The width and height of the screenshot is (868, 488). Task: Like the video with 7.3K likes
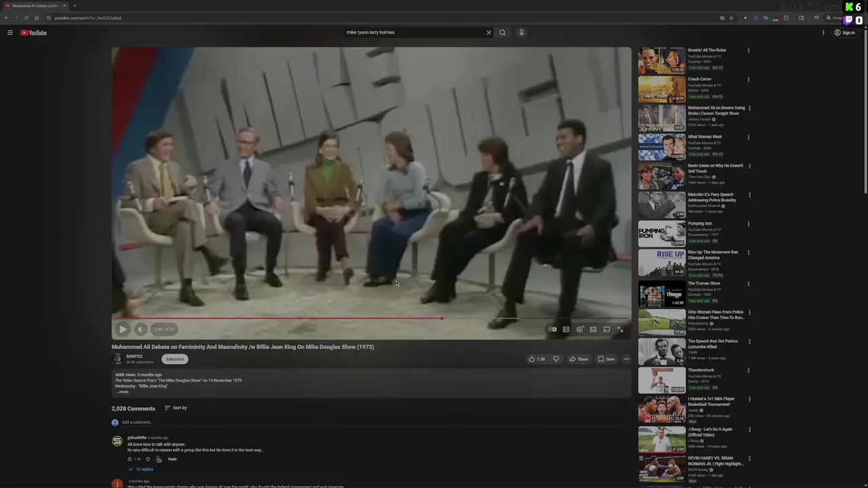point(537,359)
